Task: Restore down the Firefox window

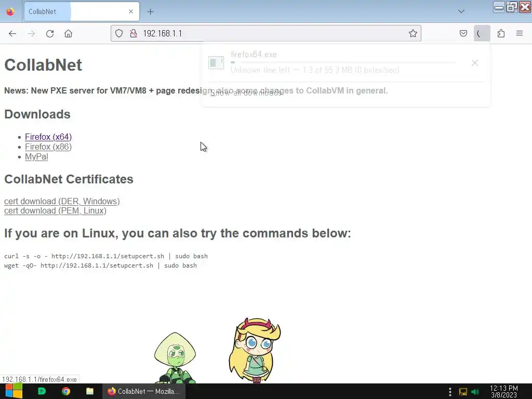Action: coord(511,7)
